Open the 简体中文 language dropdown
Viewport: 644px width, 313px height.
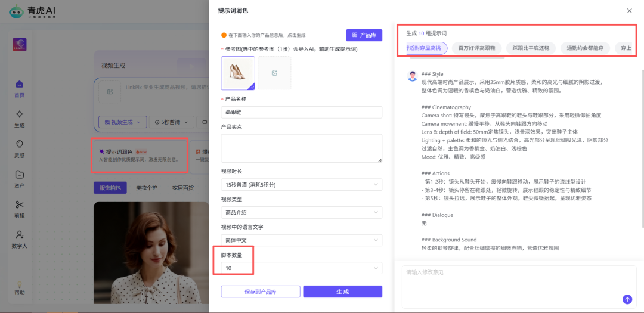pyautogui.click(x=301, y=240)
